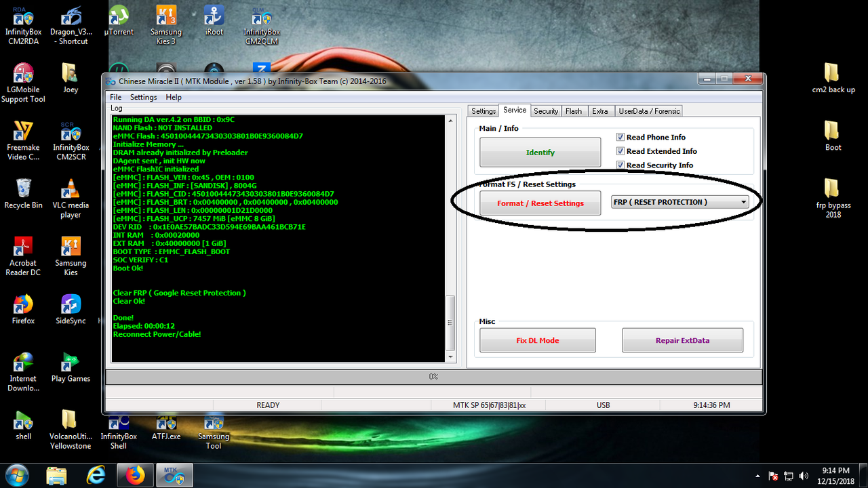Open Samsung Kies 3 desktop icon
Screen dimensions: 868x488
click(166, 24)
